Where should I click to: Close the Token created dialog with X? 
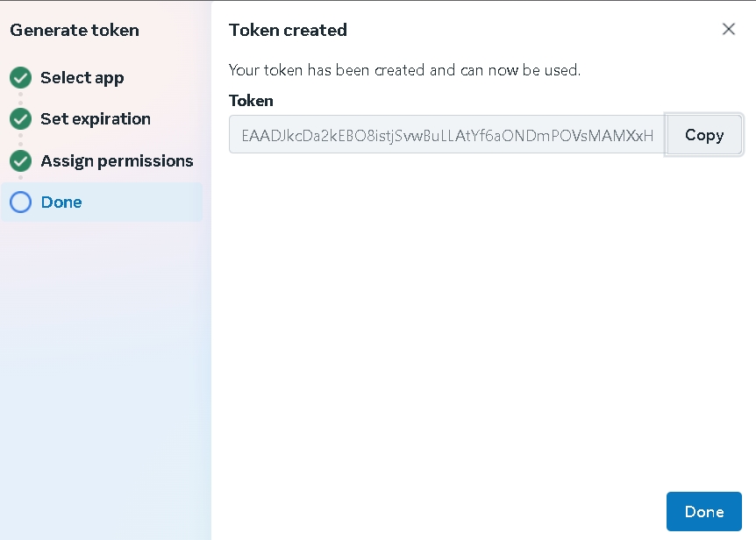point(728,29)
